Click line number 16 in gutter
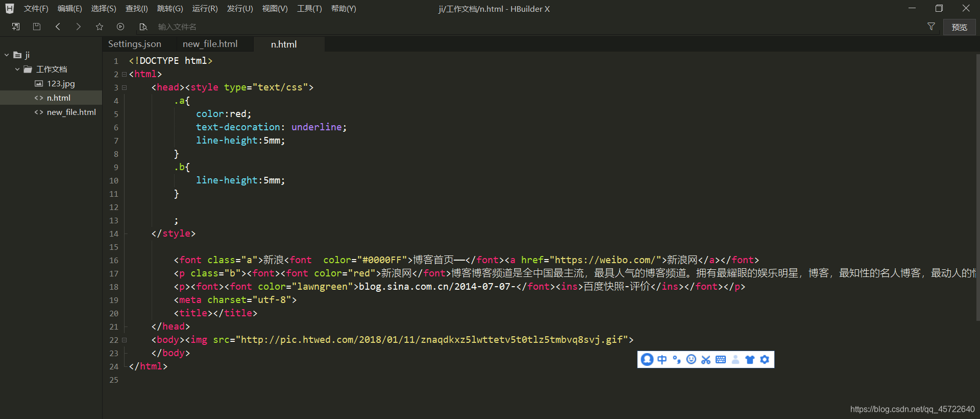This screenshot has height=419, width=980. click(x=114, y=260)
